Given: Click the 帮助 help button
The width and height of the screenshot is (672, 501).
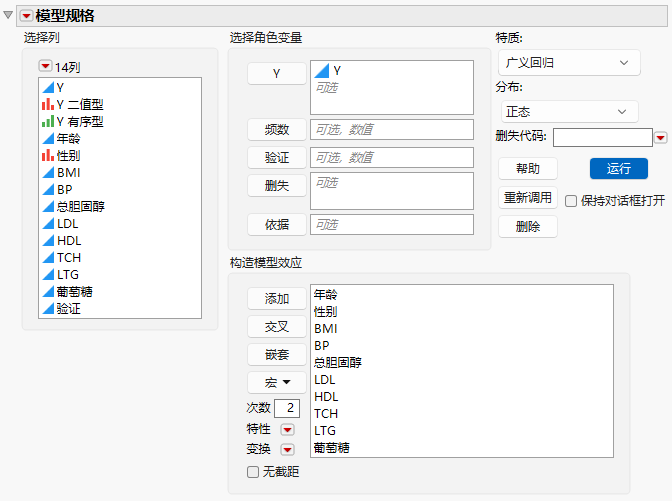Looking at the screenshot, I should [x=528, y=168].
